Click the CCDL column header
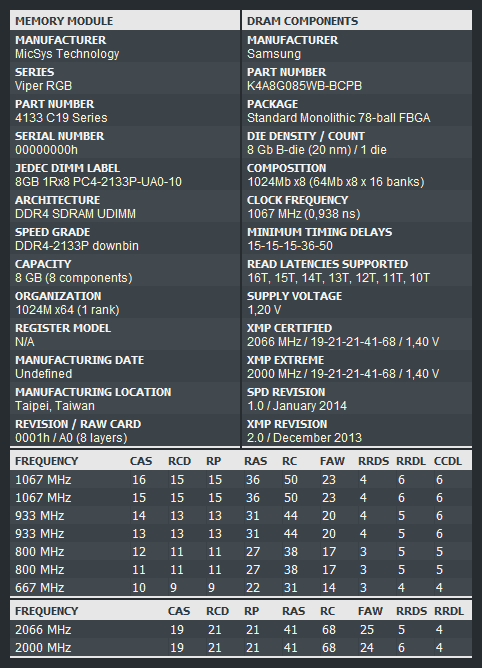 447,461
